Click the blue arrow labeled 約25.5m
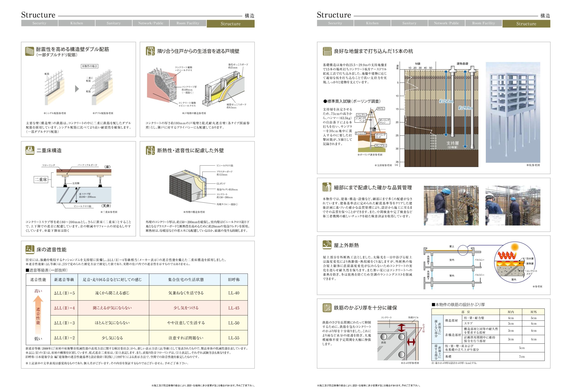 point(446,103)
